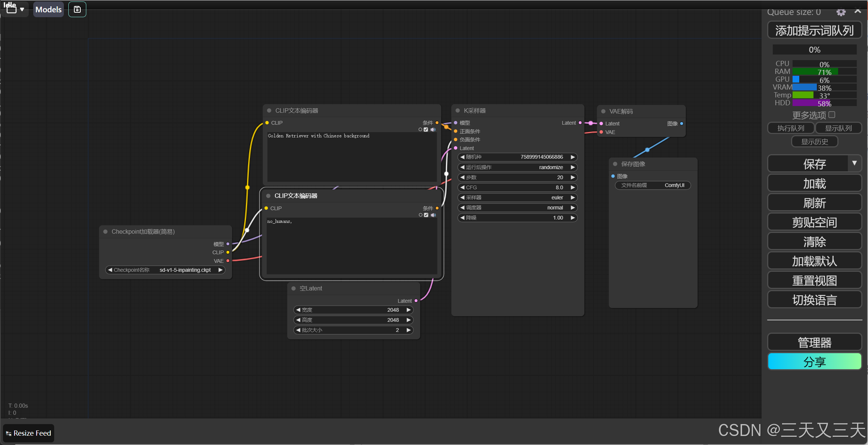Click the save workflow disk icon

77,9
